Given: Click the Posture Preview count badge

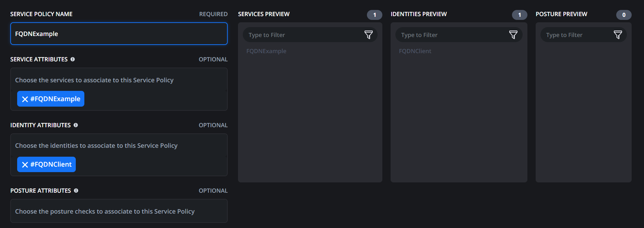Looking at the screenshot, I should [624, 15].
